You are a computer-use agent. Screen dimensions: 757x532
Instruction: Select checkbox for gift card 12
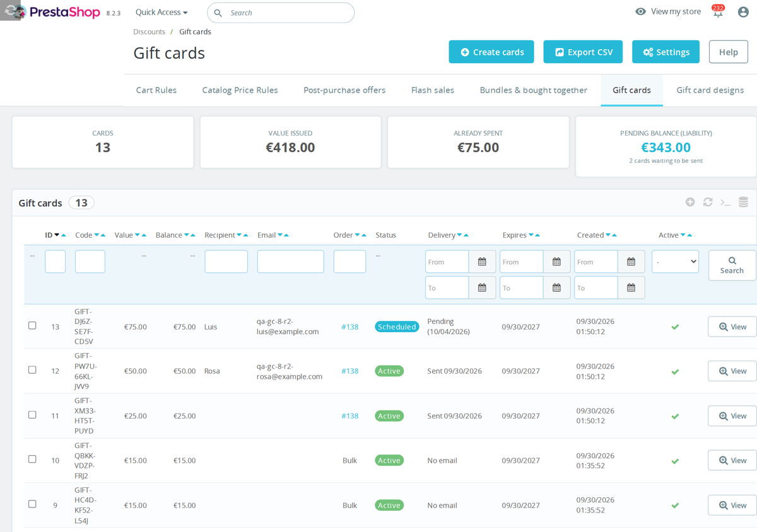pos(32,370)
